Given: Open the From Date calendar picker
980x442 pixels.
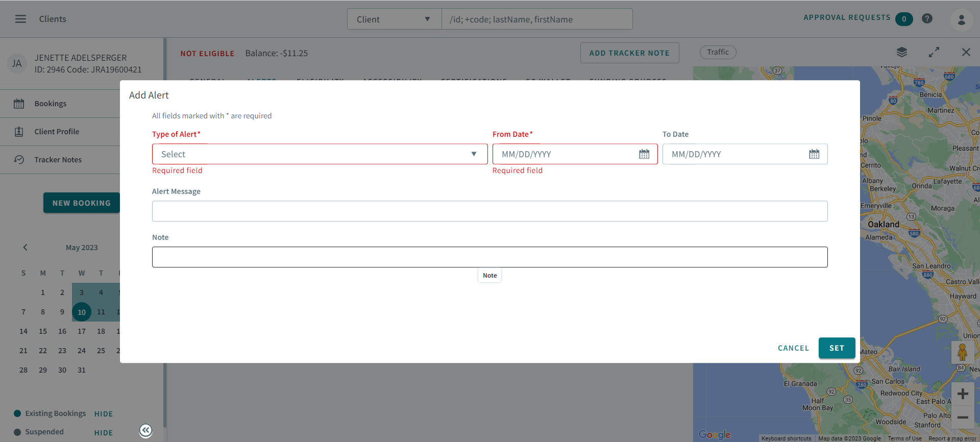Looking at the screenshot, I should click(x=644, y=154).
